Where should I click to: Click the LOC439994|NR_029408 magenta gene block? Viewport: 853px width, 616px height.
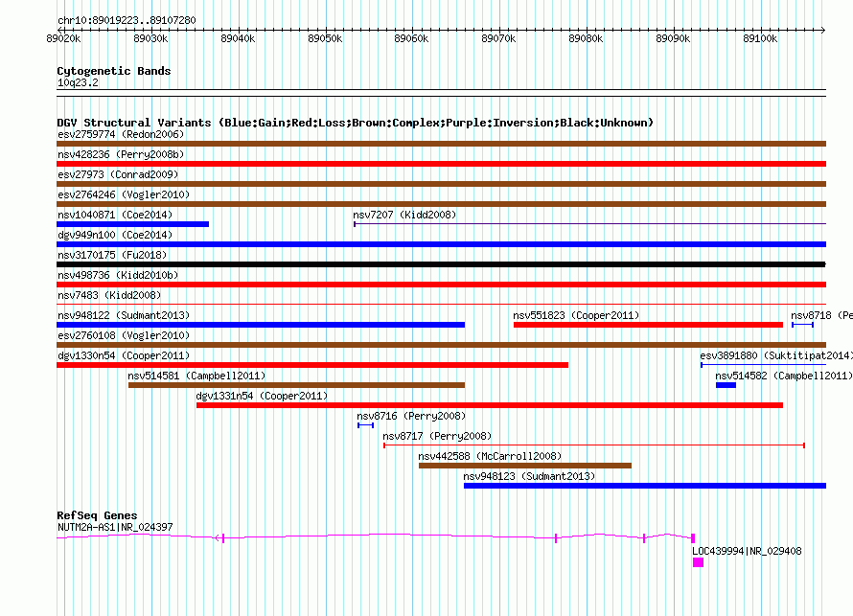pyautogui.click(x=698, y=562)
